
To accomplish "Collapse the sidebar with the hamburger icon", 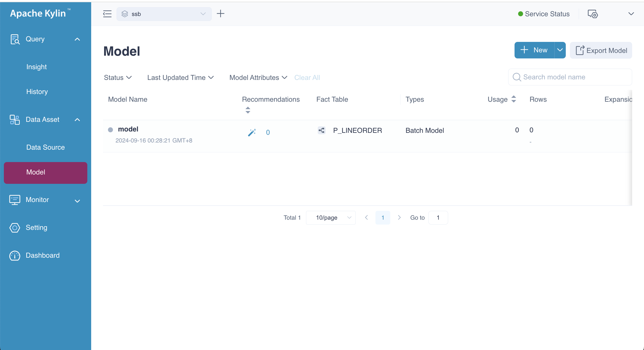I will click(107, 14).
